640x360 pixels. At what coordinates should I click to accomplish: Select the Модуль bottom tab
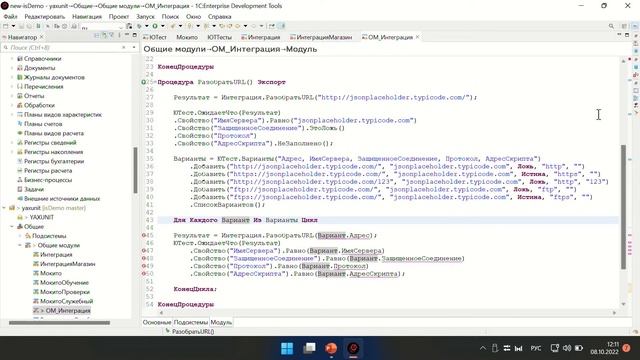[x=221, y=322]
